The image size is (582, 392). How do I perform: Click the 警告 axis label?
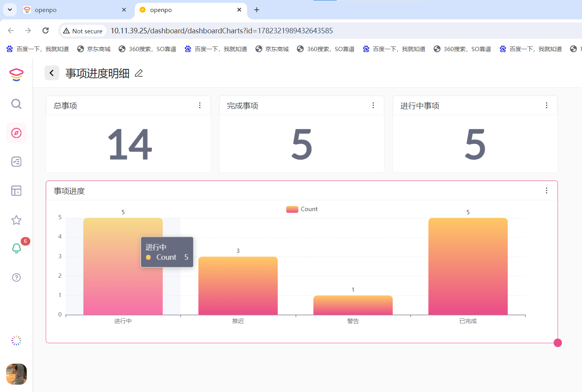(353, 321)
